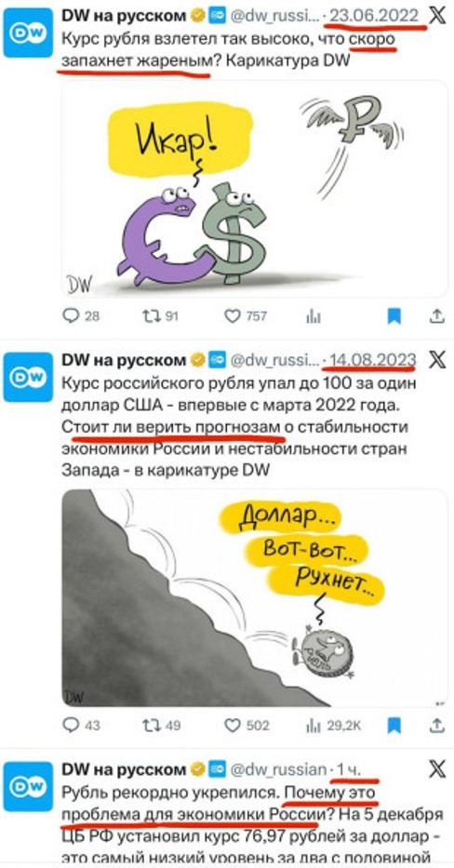Open X icon on the 1 ч. tweet

(437, 769)
